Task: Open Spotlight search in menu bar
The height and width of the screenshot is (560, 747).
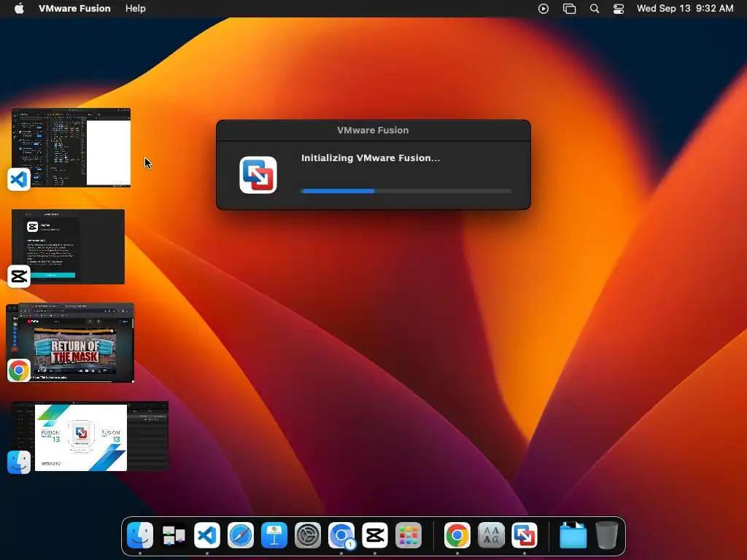Action: point(595,9)
